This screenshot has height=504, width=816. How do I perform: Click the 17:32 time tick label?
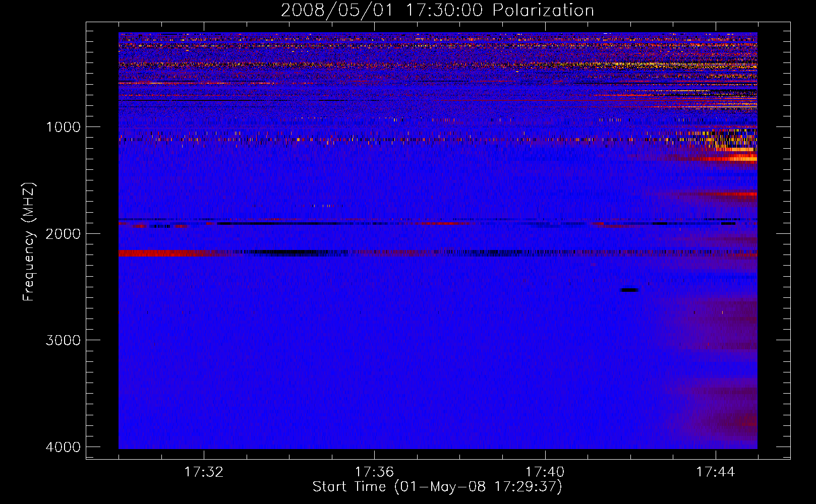[x=204, y=472]
